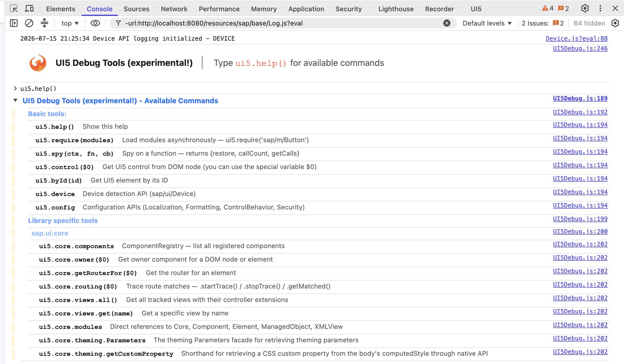Open DevTools settings gear in top bar
Viewport: 624px width, 364px height.
tap(585, 9)
